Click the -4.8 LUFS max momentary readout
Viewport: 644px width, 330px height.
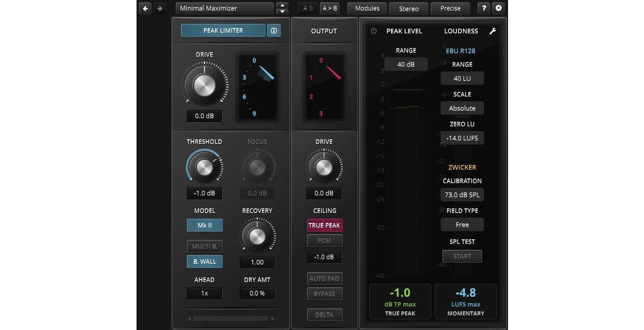coord(466,302)
